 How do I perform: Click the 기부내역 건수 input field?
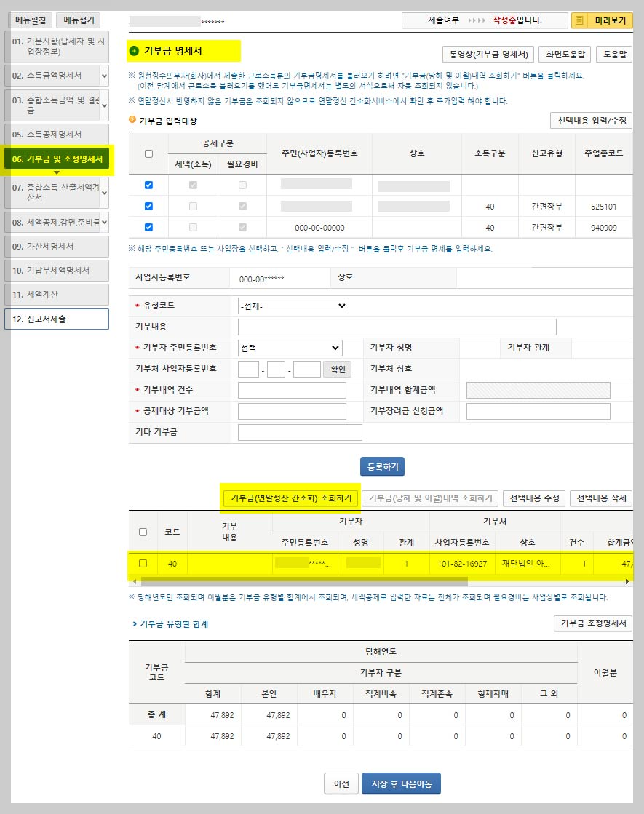292,391
